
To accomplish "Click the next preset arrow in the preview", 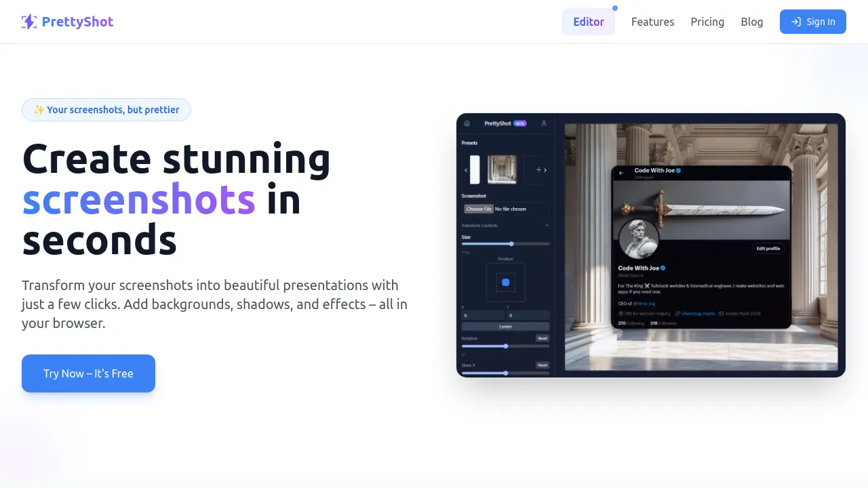I will pyautogui.click(x=545, y=170).
